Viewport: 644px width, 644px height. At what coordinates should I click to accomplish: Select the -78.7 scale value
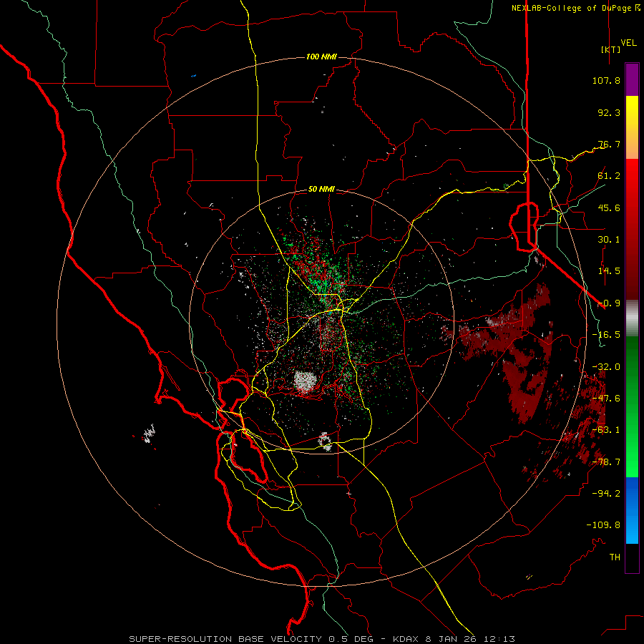(x=606, y=462)
